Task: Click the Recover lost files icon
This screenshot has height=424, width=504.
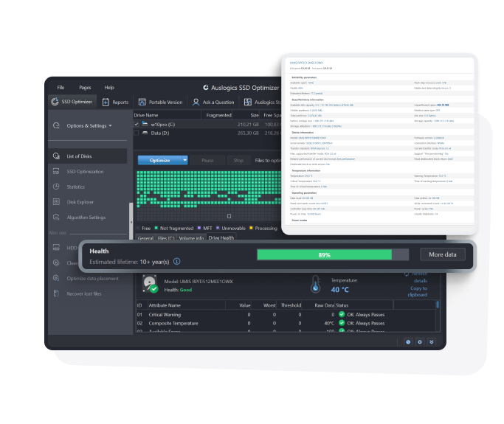Action: tap(56, 293)
